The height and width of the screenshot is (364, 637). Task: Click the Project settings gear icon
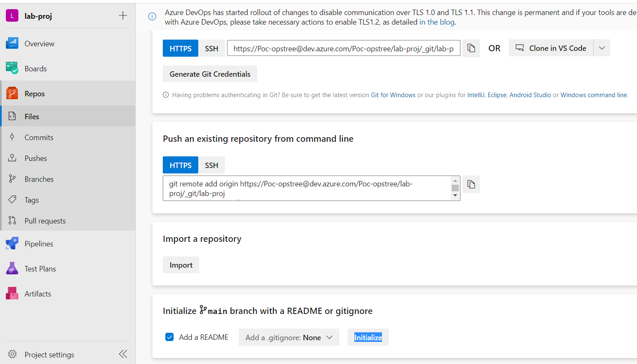13,354
